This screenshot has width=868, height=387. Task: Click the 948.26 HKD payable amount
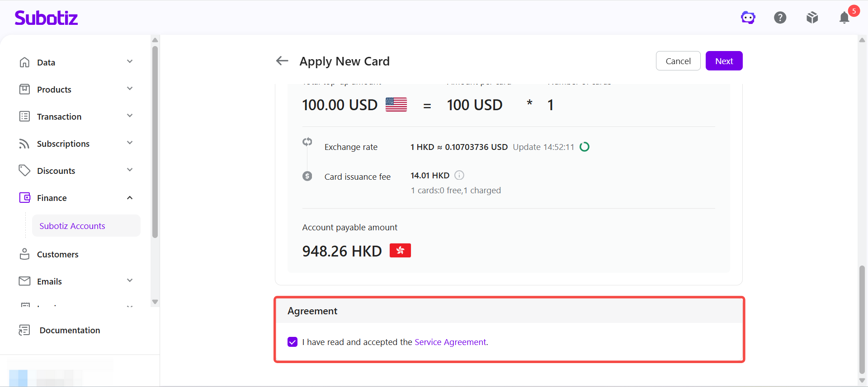[342, 251]
